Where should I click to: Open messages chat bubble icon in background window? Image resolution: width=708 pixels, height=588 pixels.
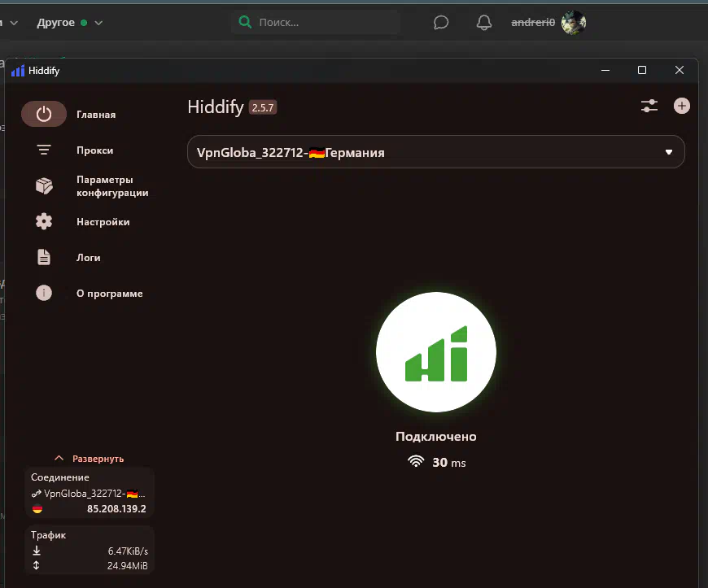[441, 22]
